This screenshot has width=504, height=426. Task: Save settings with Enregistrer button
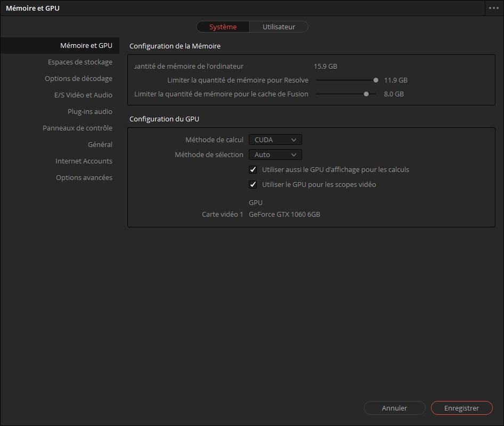pos(461,408)
